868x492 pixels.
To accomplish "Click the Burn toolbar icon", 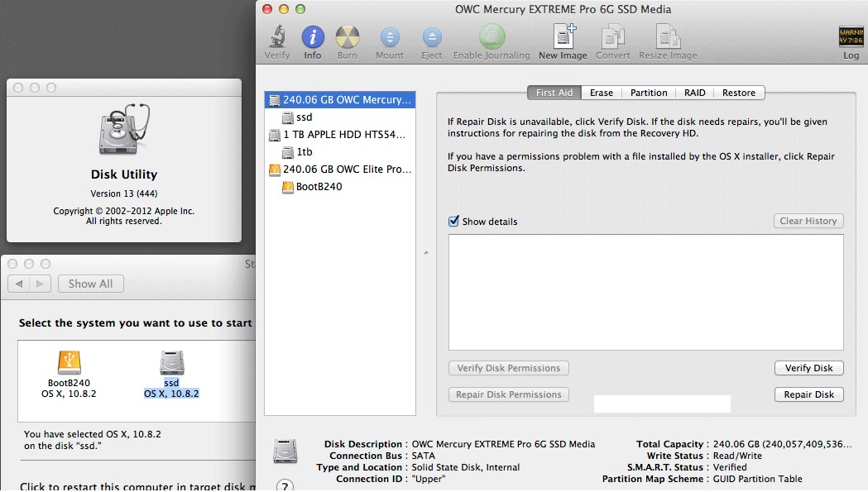I will pyautogui.click(x=348, y=37).
